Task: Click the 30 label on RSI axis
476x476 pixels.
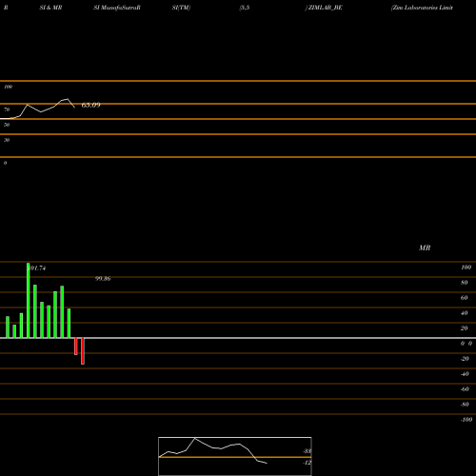Action: click(x=7, y=140)
